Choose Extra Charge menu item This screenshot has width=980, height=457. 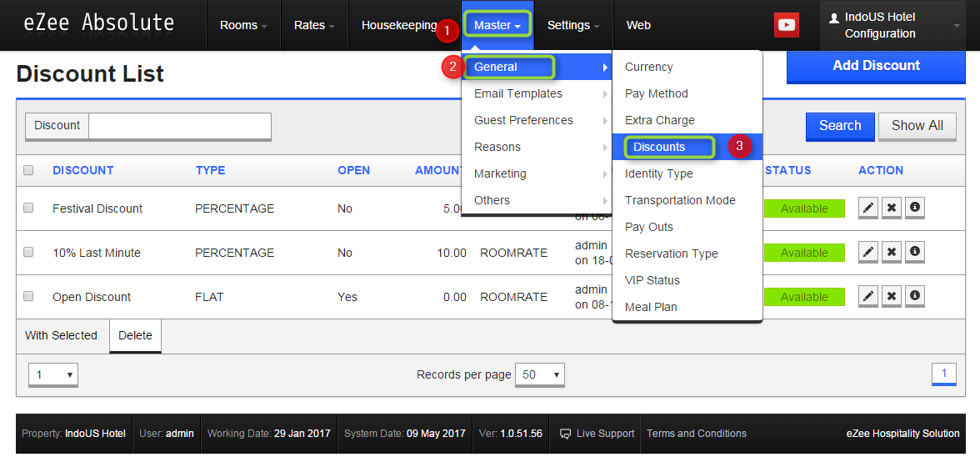click(x=687, y=120)
